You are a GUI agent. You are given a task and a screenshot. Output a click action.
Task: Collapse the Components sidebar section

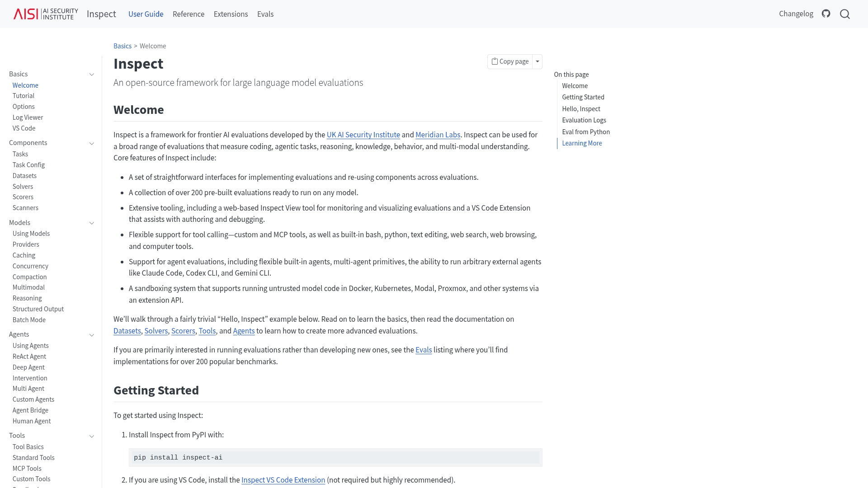[92, 143]
